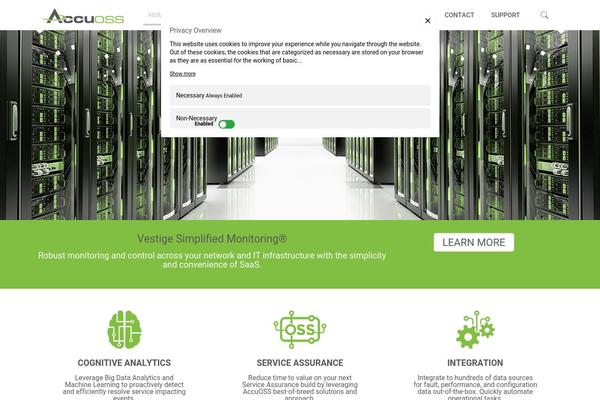600x400 pixels.
Task: Close the Privacy Overview dialog
Action: tap(428, 21)
